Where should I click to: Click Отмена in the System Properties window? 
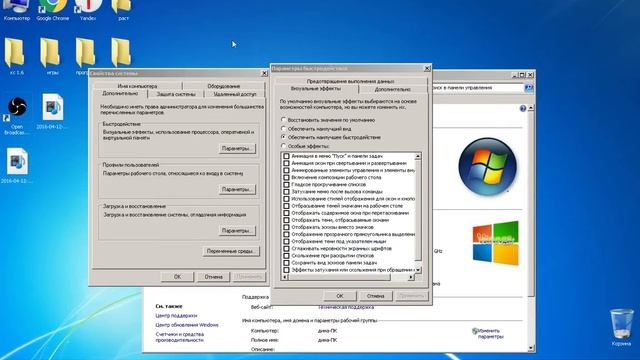coord(213,277)
